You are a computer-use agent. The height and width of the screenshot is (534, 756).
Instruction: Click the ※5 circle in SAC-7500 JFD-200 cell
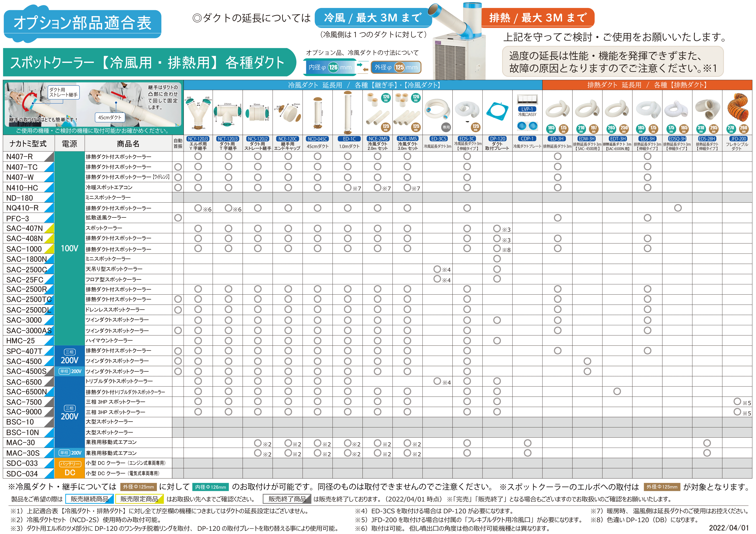pos(737,401)
